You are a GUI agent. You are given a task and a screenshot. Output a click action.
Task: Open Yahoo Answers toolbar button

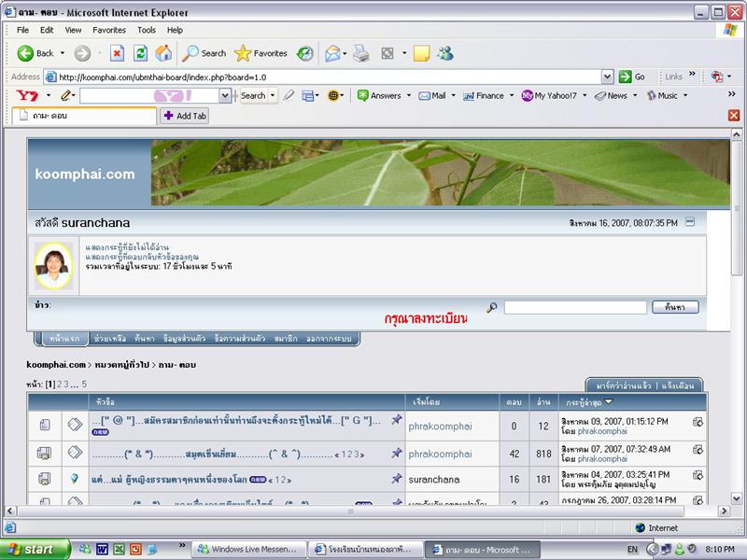(x=379, y=96)
